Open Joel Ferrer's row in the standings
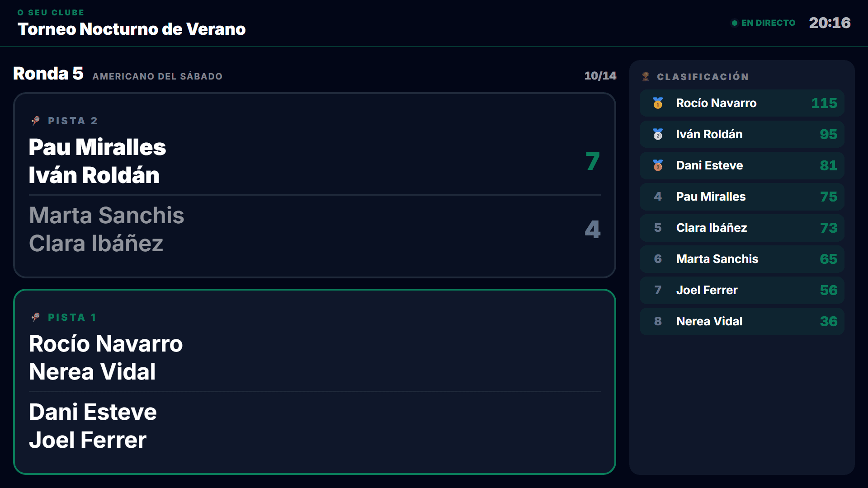Image resolution: width=868 pixels, height=488 pixels. point(742,290)
